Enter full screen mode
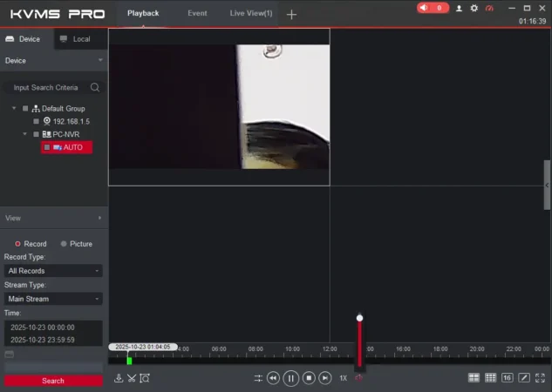552x392 pixels. [x=540, y=378]
